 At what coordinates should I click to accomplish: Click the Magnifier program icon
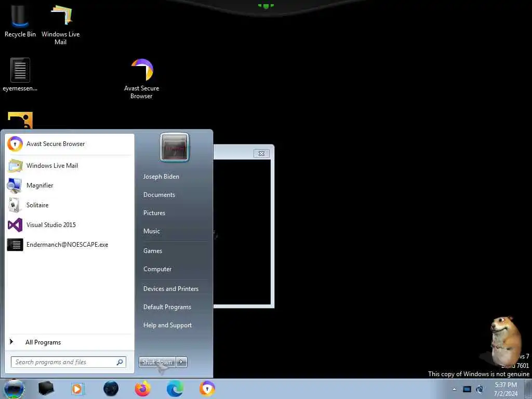(15, 185)
